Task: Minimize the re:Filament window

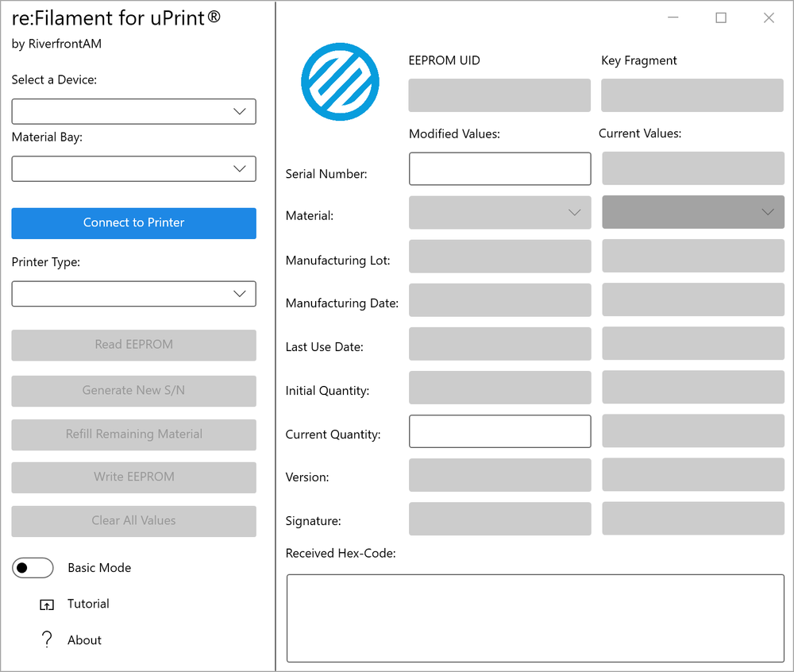Action: click(x=673, y=17)
